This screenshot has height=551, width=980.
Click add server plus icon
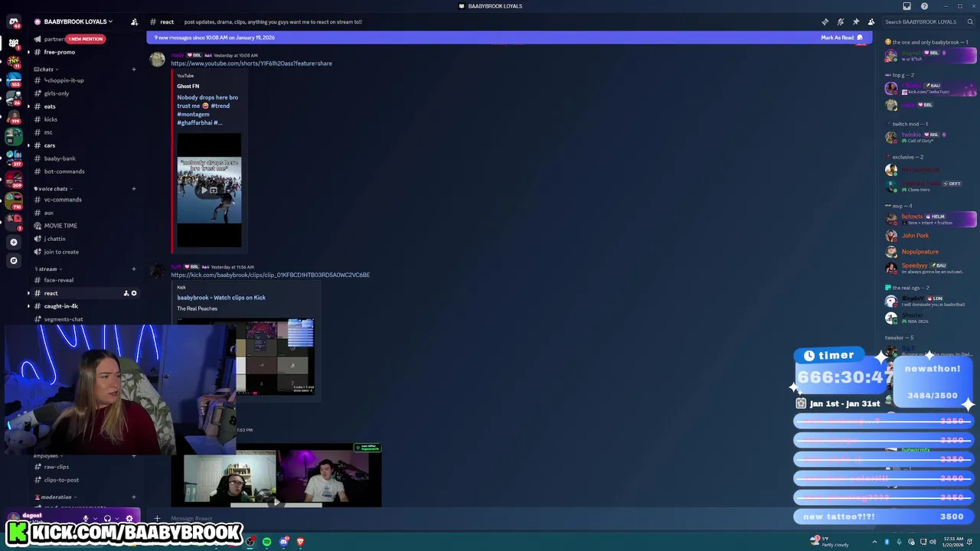13,242
